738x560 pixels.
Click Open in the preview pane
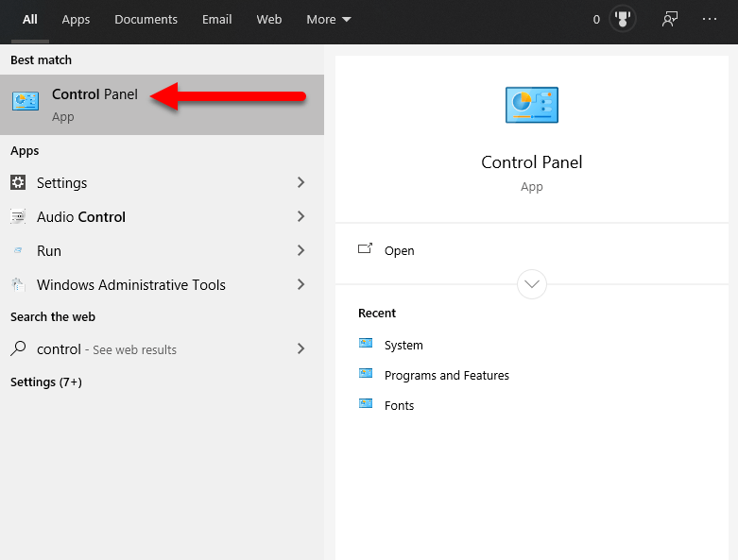399,250
